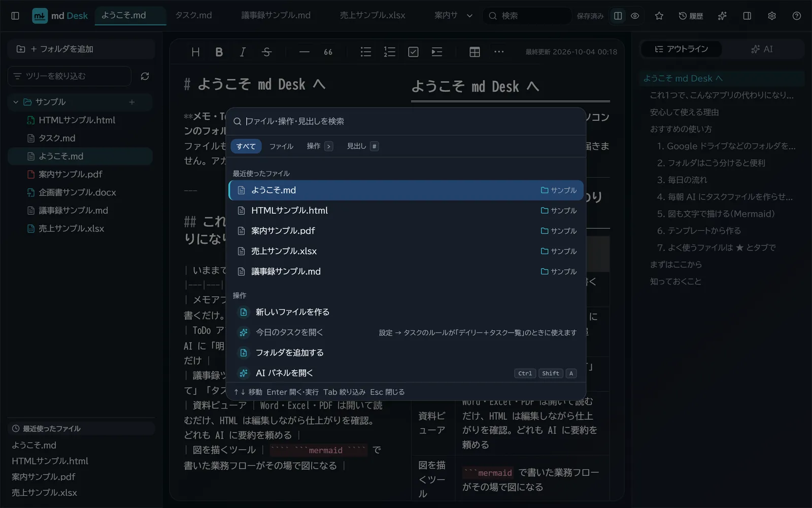Switch to the タスク.md tab
812x508 pixels.
pos(193,15)
